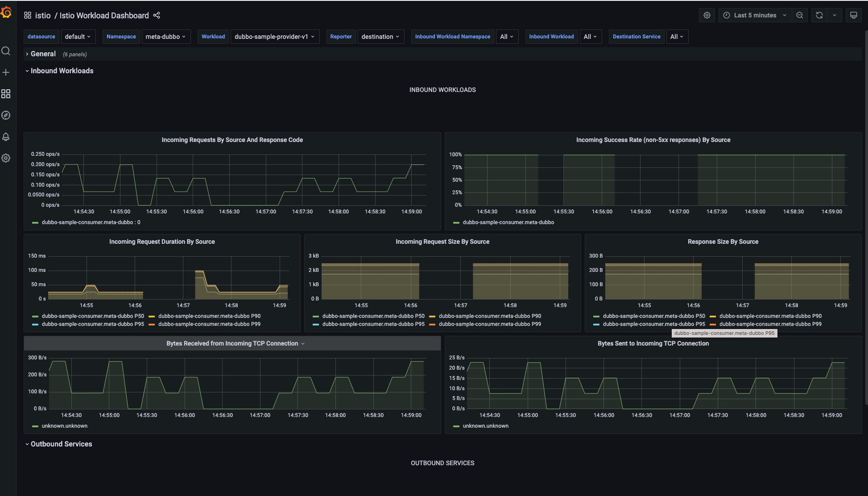The width and height of the screenshot is (868, 496).
Task: Open the Workload dubbo-sample-provider-v1 dropdown
Action: click(275, 37)
